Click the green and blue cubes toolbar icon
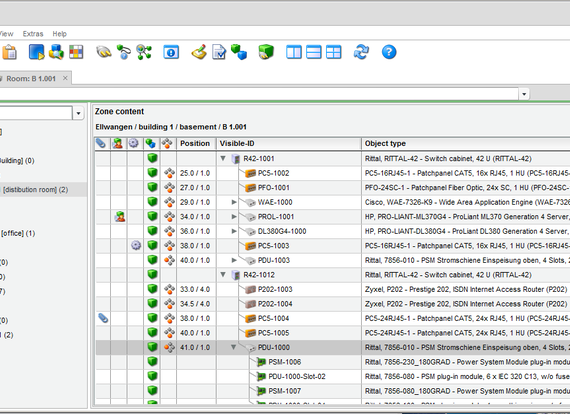Image resolution: width=570 pixels, height=414 pixels. pos(239,52)
